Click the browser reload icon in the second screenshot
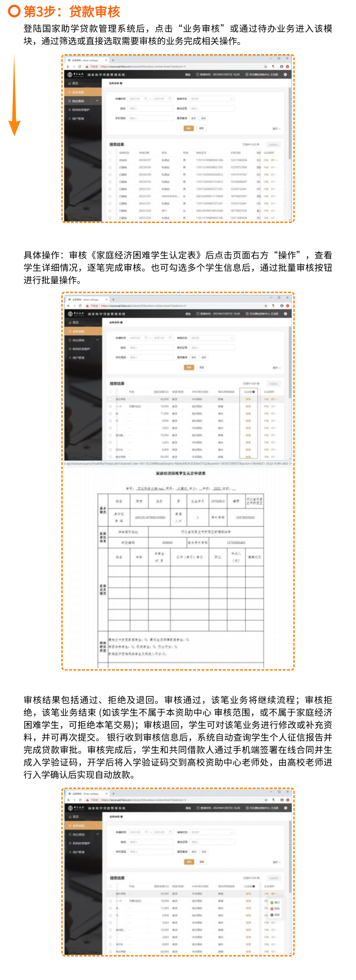The height and width of the screenshot is (980, 356). pos(80,306)
